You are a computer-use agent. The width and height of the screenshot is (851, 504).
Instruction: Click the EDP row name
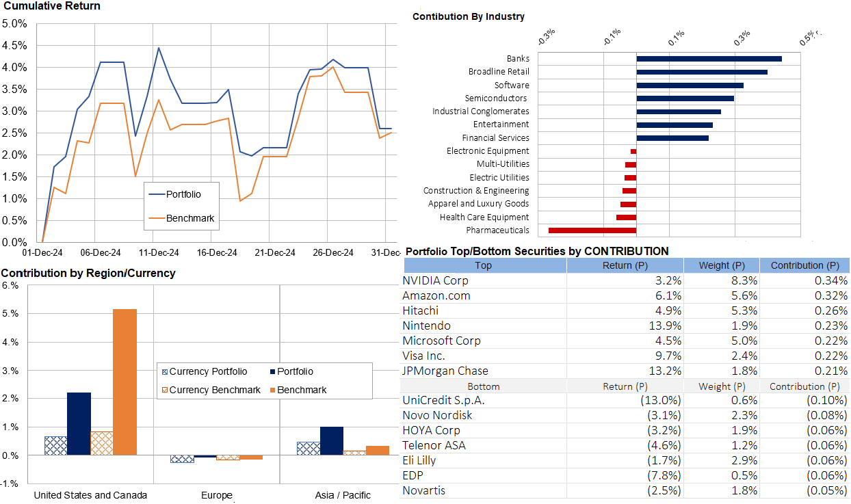coord(413,475)
